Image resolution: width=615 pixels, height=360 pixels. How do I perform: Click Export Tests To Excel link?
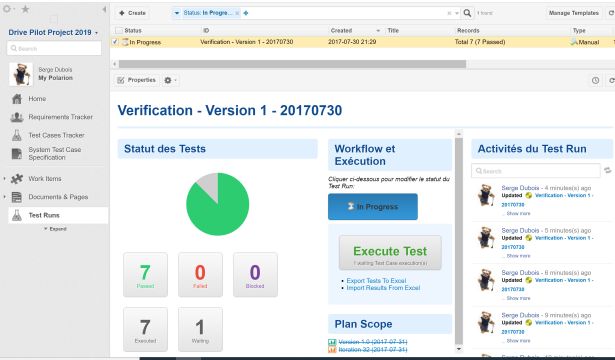click(376, 281)
